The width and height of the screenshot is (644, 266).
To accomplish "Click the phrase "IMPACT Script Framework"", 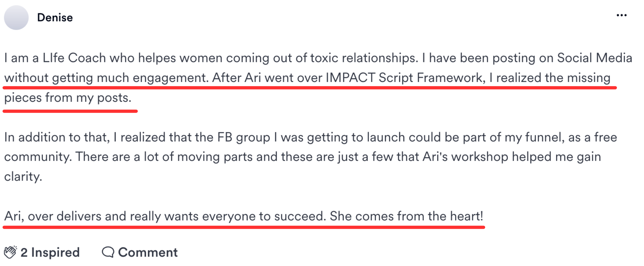I will [404, 78].
